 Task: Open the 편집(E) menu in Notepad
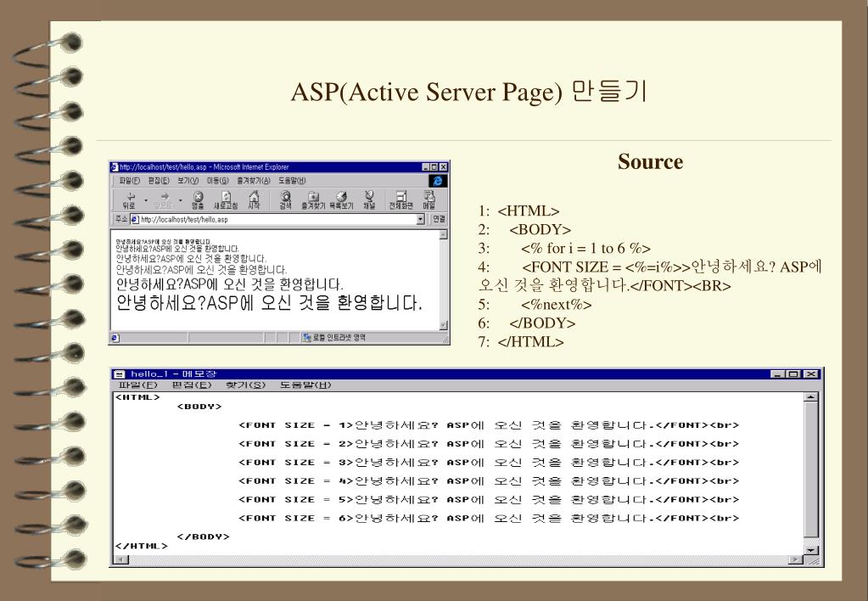(x=192, y=385)
